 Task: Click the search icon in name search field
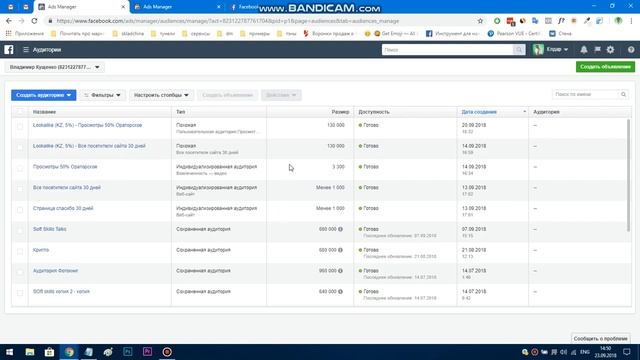coord(623,95)
